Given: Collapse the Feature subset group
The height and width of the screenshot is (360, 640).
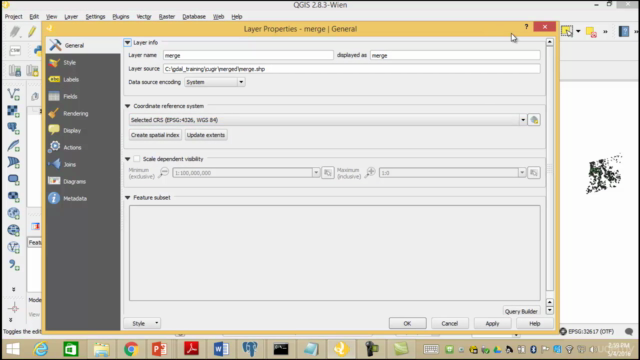Looking at the screenshot, I should click(127, 198).
